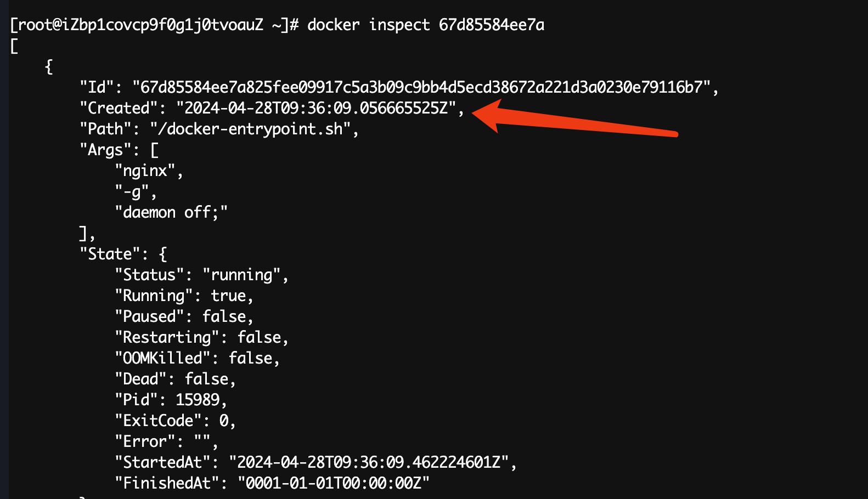Image resolution: width=868 pixels, height=499 pixels.
Task: Click the container Id hash value
Action: 421,87
